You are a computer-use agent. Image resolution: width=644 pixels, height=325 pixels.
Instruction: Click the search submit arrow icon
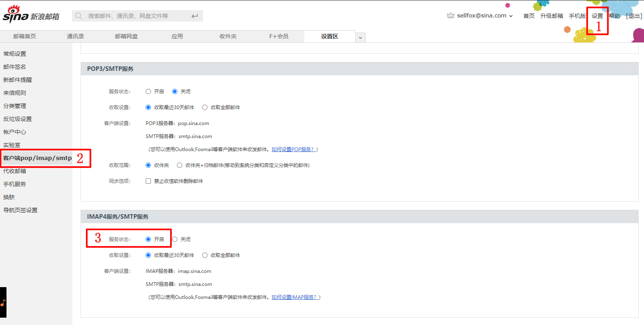tap(195, 16)
